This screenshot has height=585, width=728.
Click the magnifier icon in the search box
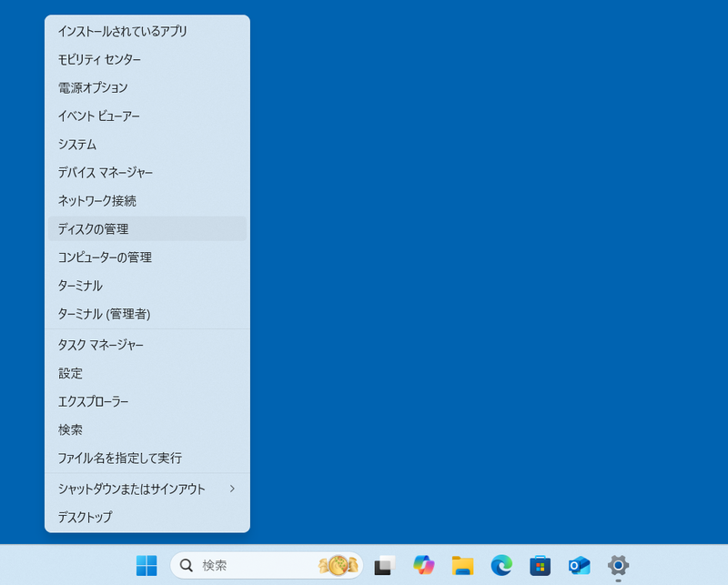pyautogui.click(x=184, y=565)
